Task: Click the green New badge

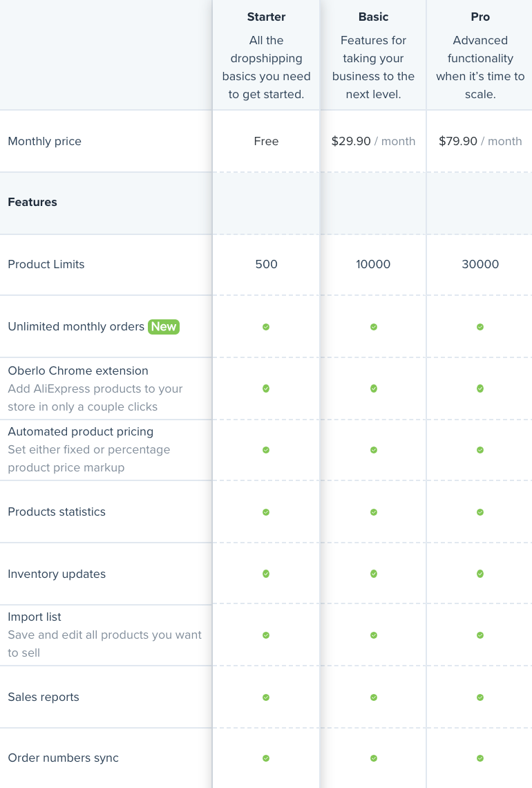Action: (164, 327)
